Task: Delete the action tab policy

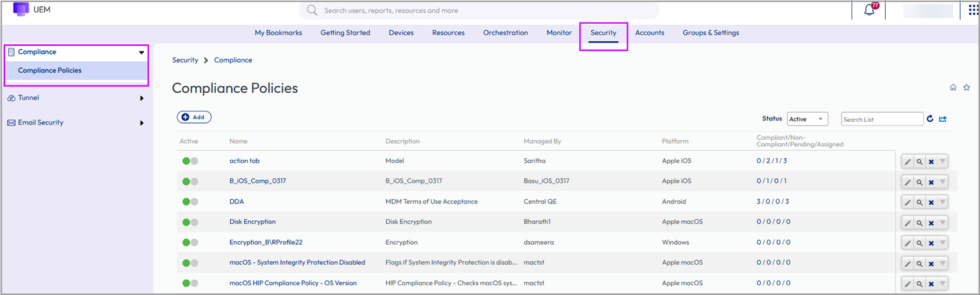Action: tap(931, 162)
